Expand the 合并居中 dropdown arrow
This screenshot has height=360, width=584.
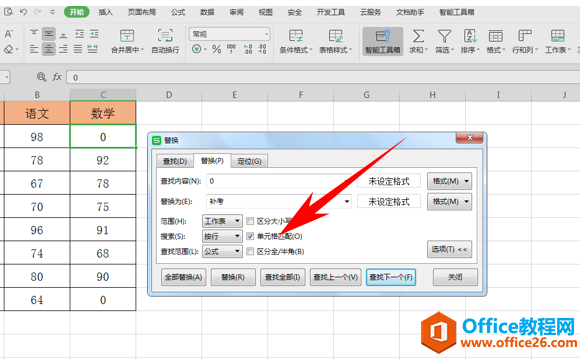142,50
